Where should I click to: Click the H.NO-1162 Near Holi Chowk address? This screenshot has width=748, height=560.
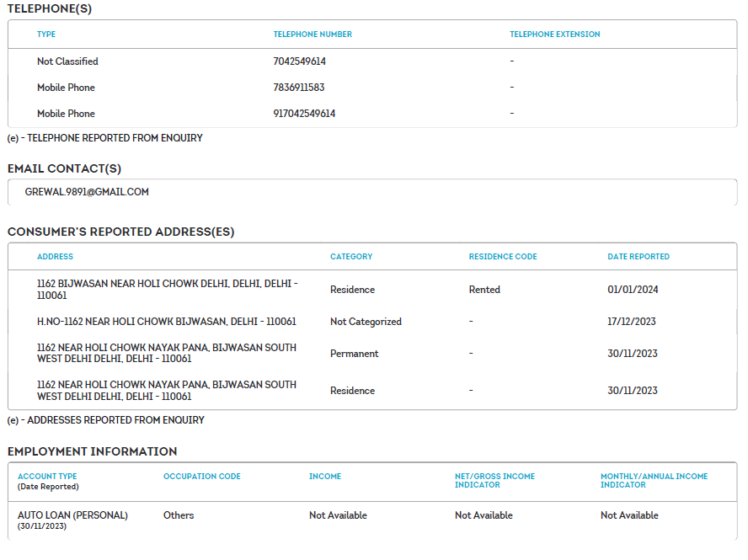click(x=167, y=322)
